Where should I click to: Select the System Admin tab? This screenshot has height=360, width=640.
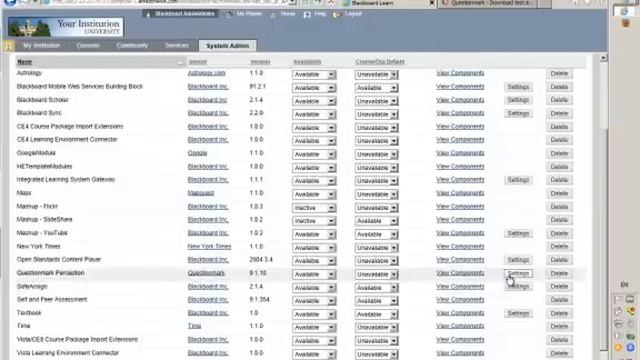point(227,46)
